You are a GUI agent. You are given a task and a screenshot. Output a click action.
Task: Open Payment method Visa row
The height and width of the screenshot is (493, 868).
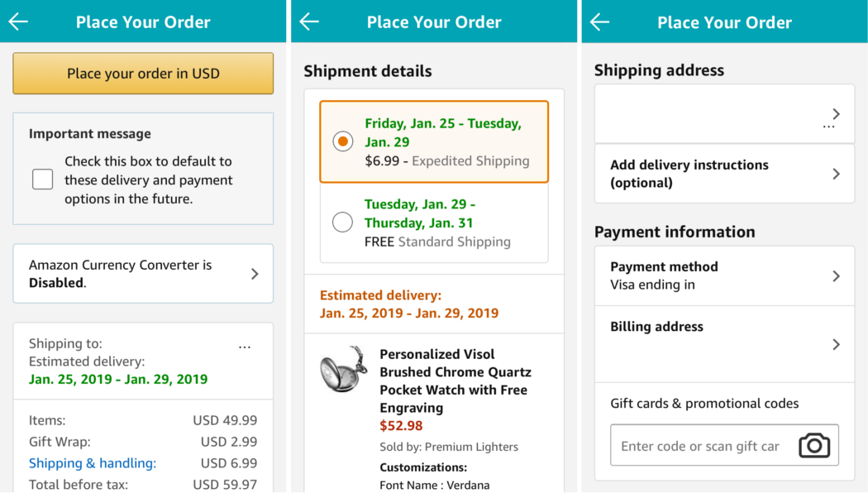pyautogui.click(x=725, y=275)
